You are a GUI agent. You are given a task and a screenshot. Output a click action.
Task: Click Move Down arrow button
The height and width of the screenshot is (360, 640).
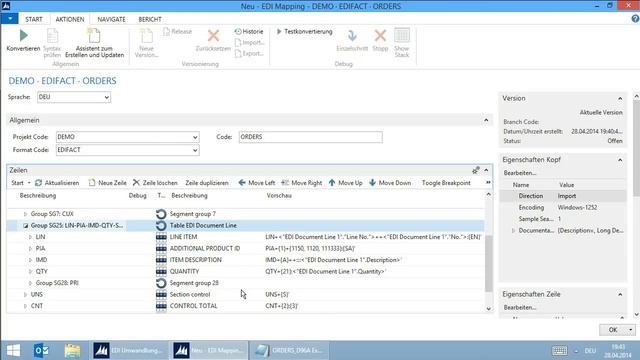390,183
